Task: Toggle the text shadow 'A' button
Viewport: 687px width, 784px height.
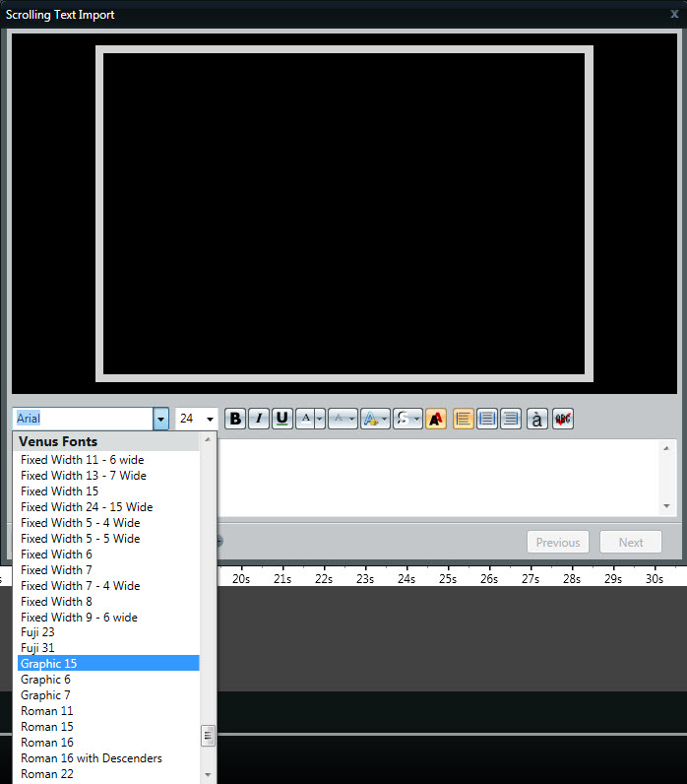Action: click(436, 419)
